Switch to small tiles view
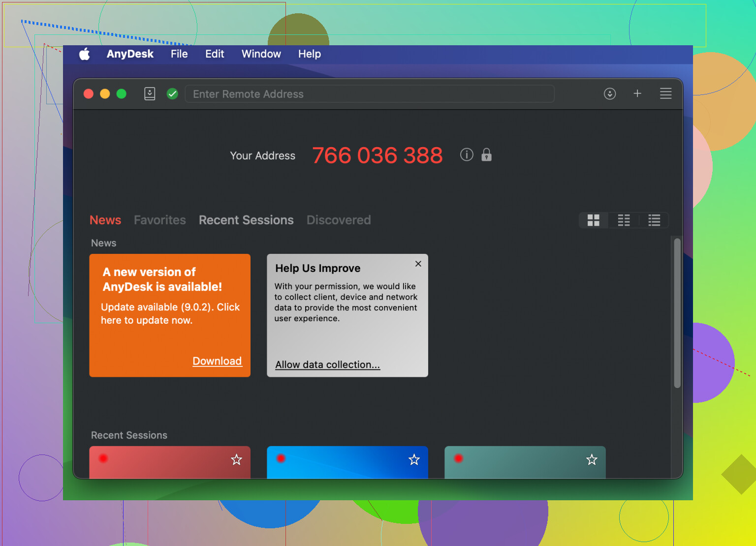This screenshot has height=546, width=756. click(x=624, y=220)
